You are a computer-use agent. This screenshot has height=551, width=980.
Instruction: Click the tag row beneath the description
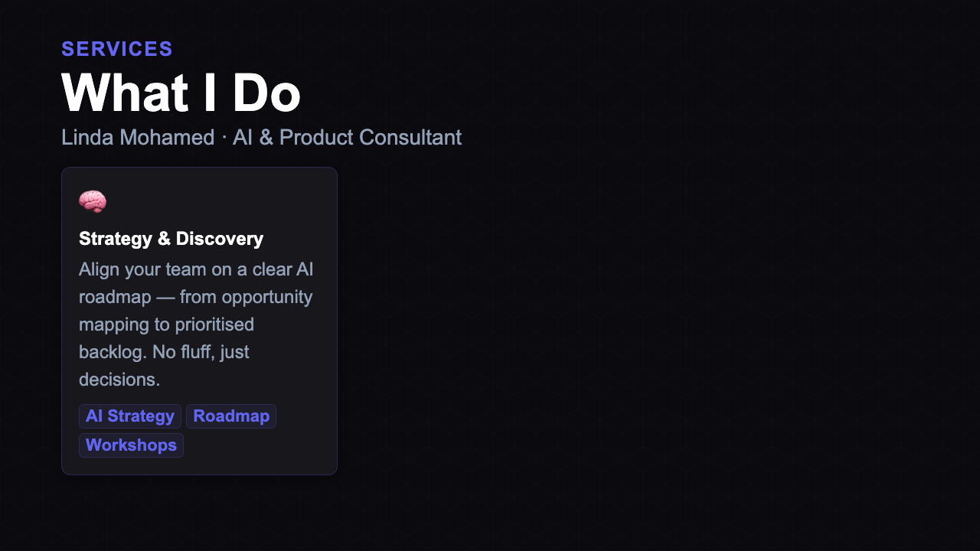(176, 430)
